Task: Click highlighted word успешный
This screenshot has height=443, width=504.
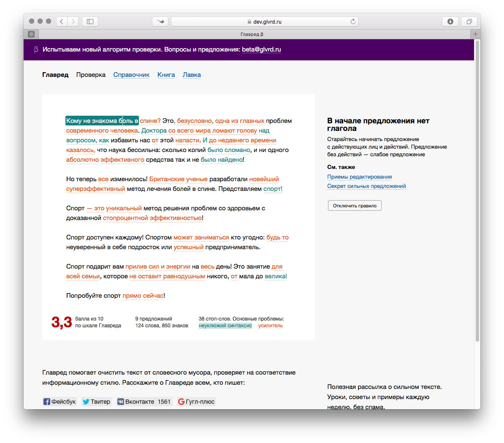Action: [x=188, y=247]
